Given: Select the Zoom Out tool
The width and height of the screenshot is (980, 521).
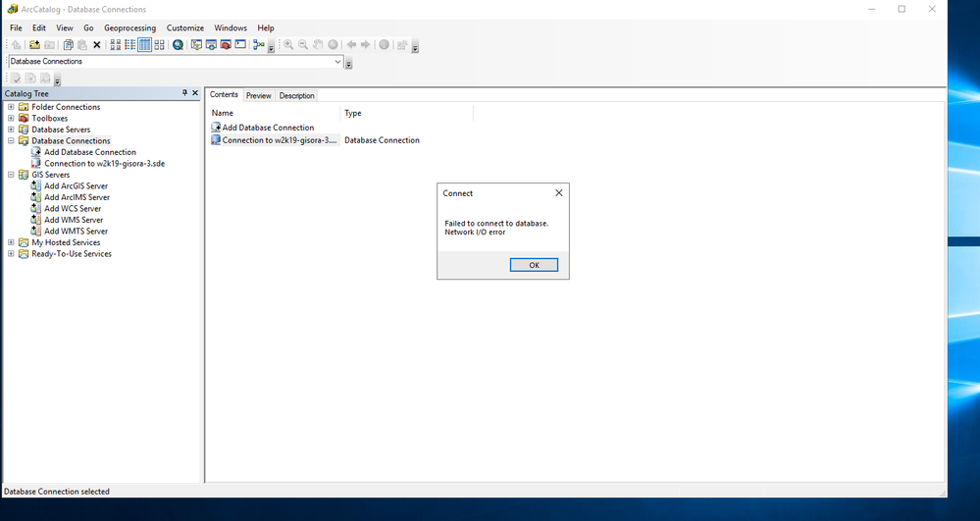Looking at the screenshot, I should [x=303, y=44].
